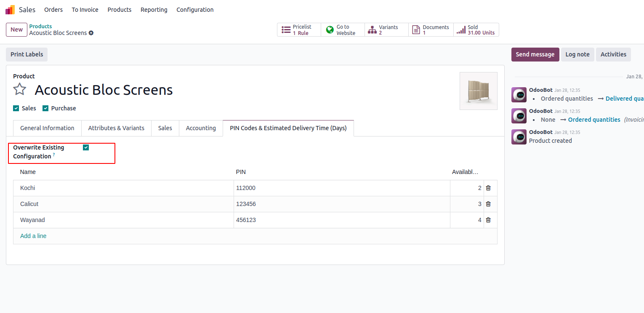Screen dimensions: 644x313
Task: Switch to the Accounting tab
Action: tap(201, 128)
